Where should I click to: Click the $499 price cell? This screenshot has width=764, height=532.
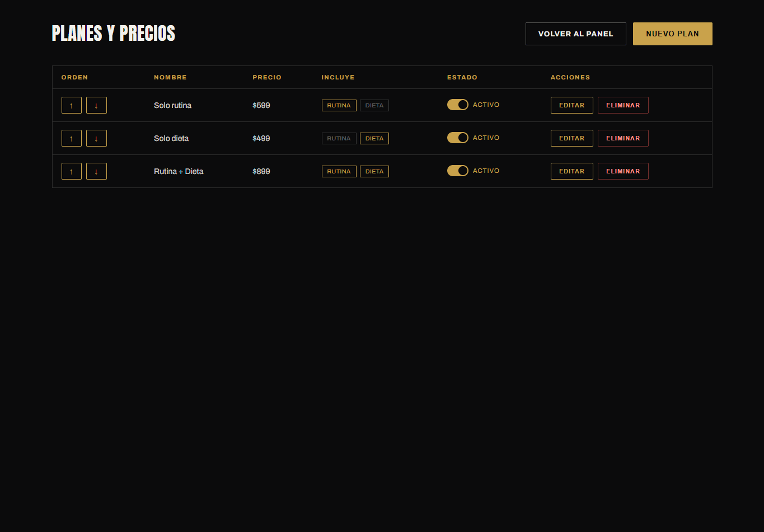tap(261, 138)
